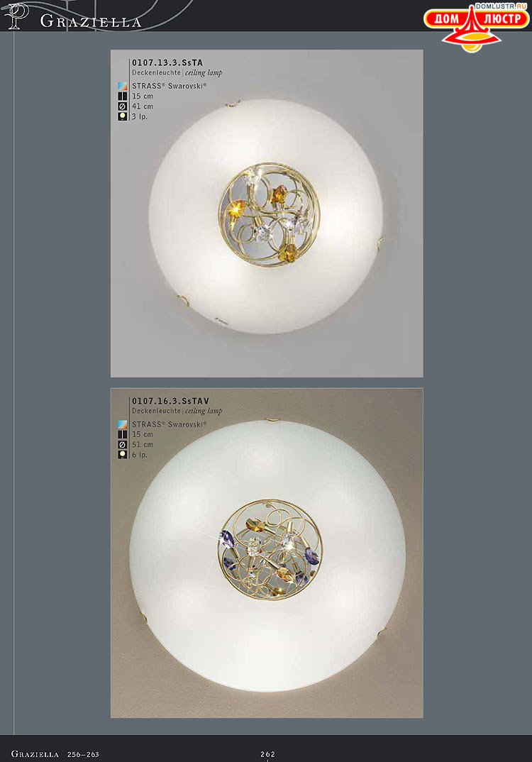Click the diameter icon next to 51 cm
Image resolution: width=532 pixels, height=762 pixels.
[123, 445]
